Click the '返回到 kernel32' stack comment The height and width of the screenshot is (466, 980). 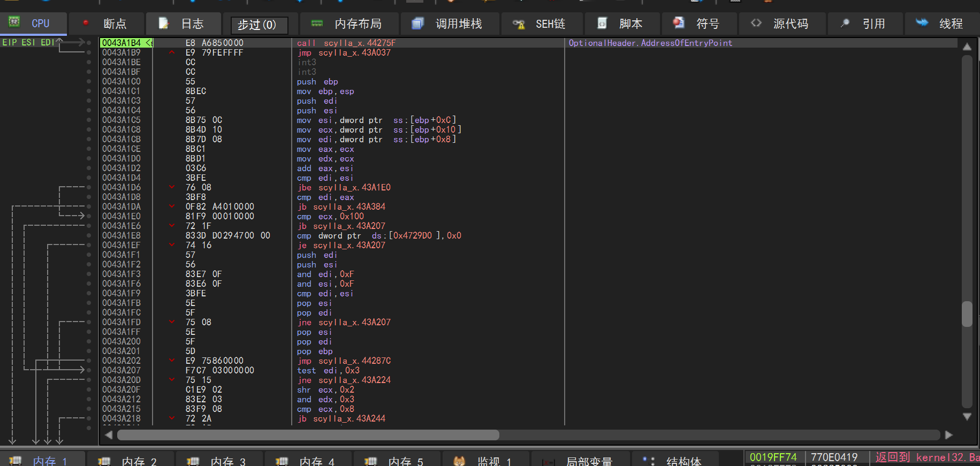click(928, 457)
